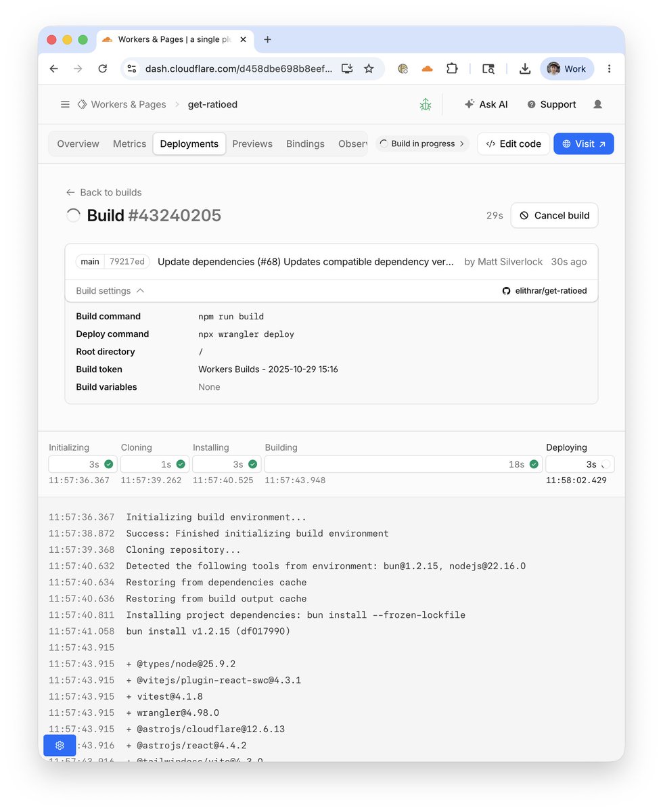Viewport: 663px width, 812px height.
Task: Open the Support menu
Action: tap(551, 104)
